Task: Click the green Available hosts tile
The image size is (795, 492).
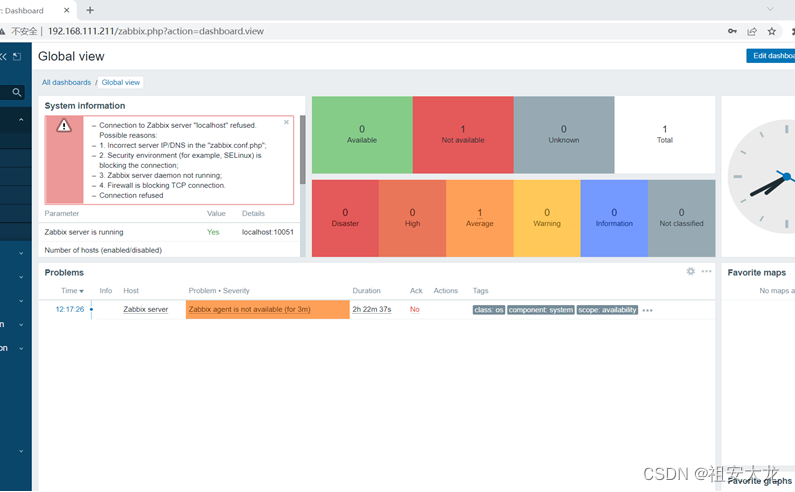Action: 362,134
